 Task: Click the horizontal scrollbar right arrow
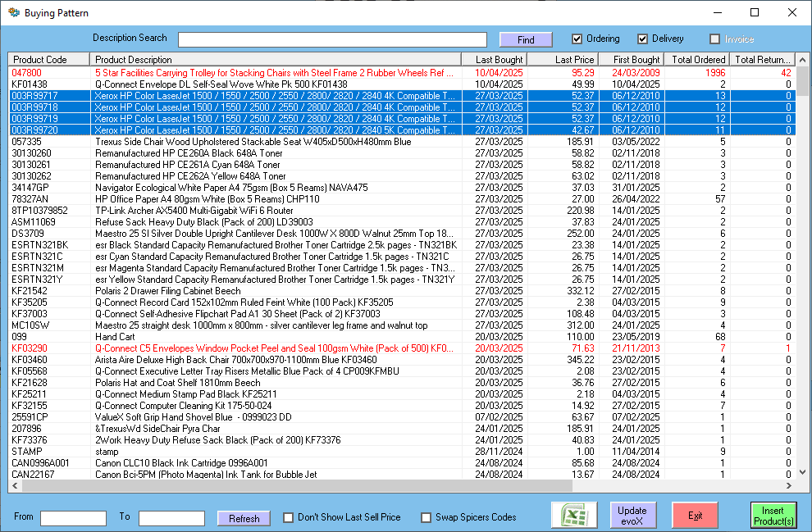(x=789, y=485)
